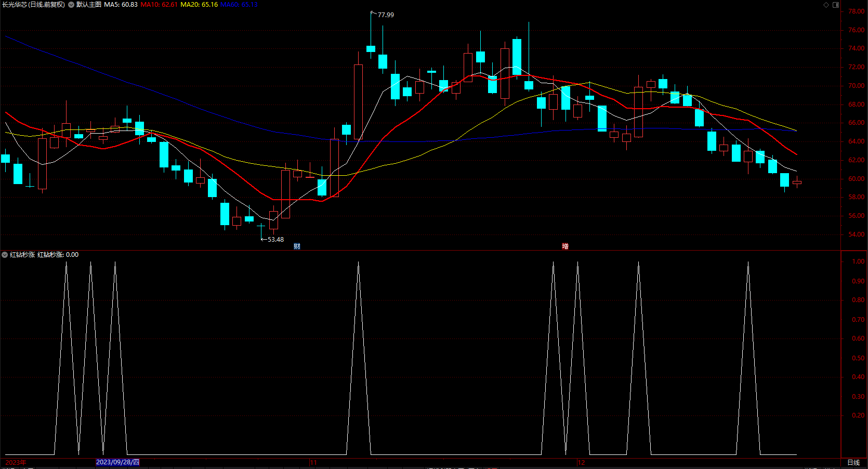
Task: Click the 11 month label on time axis
Action: (313, 462)
